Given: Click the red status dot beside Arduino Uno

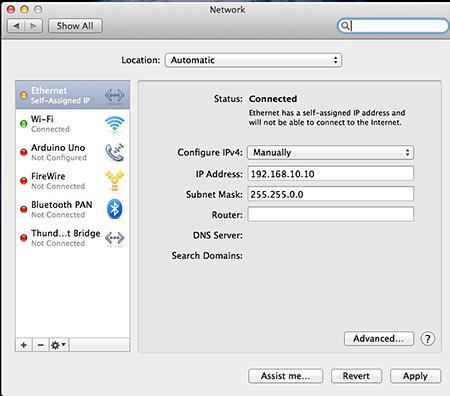Looking at the screenshot, I should point(24,152).
